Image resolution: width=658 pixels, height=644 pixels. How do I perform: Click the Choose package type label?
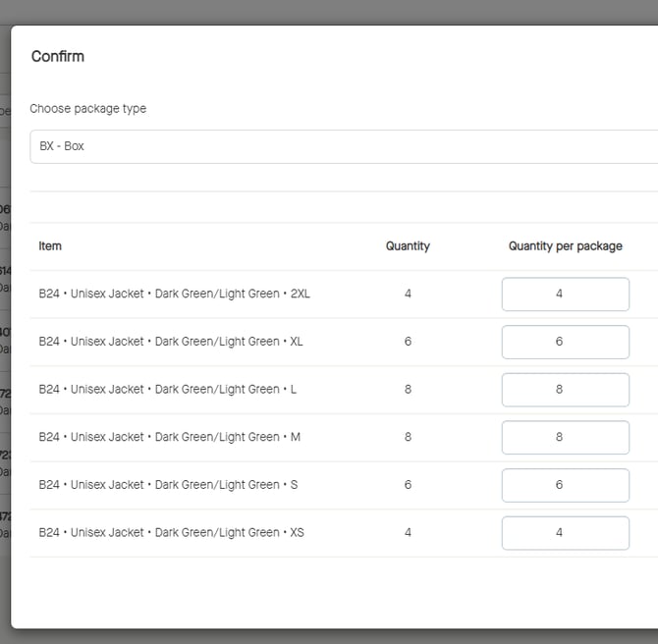click(x=87, y=109)
